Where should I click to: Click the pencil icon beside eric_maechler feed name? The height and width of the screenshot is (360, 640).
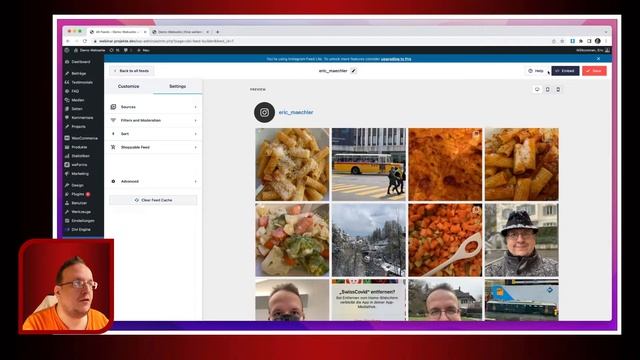click(353, 71)
